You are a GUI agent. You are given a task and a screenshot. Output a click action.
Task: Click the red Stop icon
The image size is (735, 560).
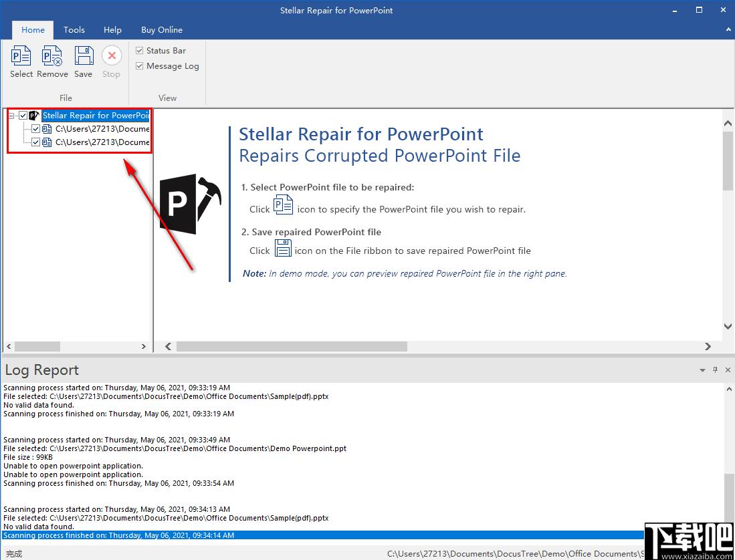point(112,55)
